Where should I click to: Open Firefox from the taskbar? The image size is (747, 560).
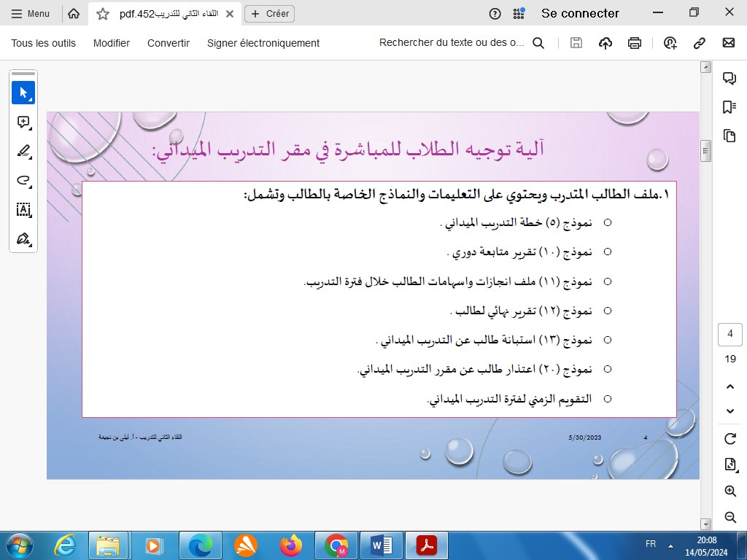[x=290, y=545]
